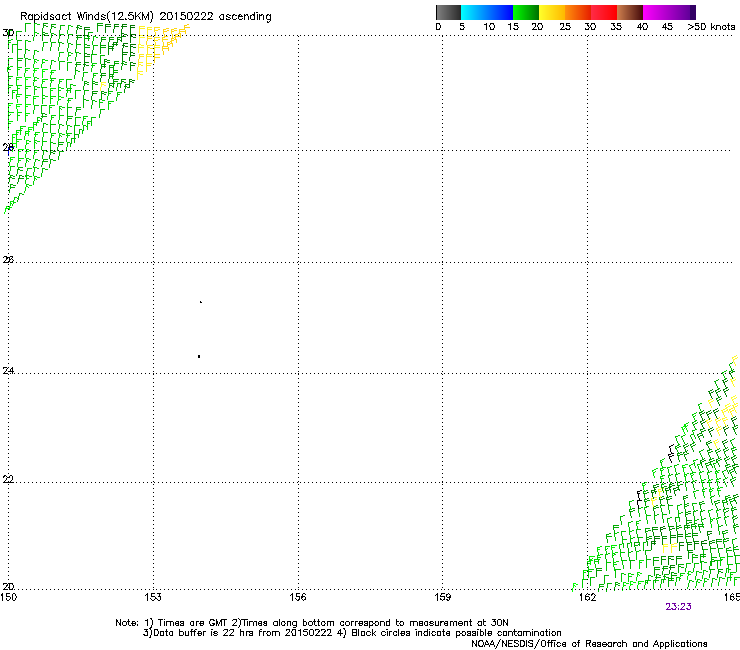
Task: Click latitude label '30' at top left
Action: (8, 33)
